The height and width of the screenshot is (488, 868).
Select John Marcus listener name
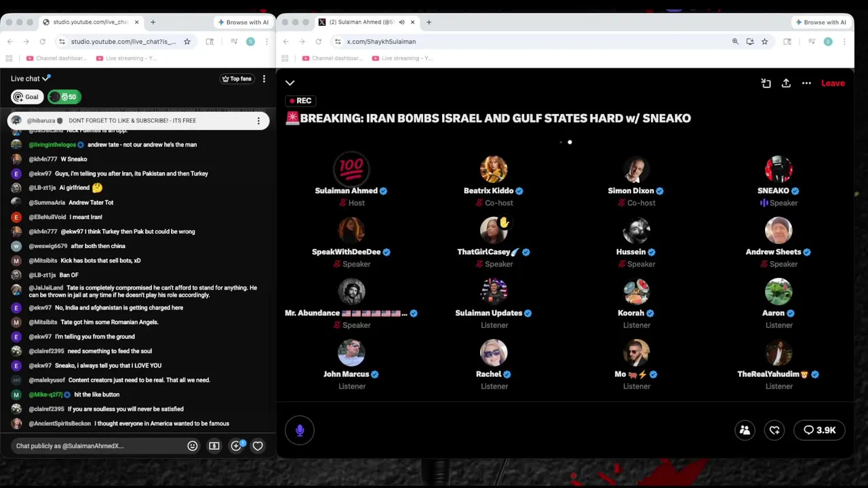346,374
